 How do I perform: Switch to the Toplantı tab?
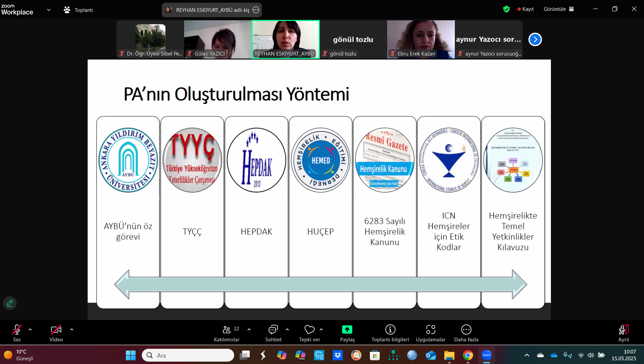coord(79,10)
